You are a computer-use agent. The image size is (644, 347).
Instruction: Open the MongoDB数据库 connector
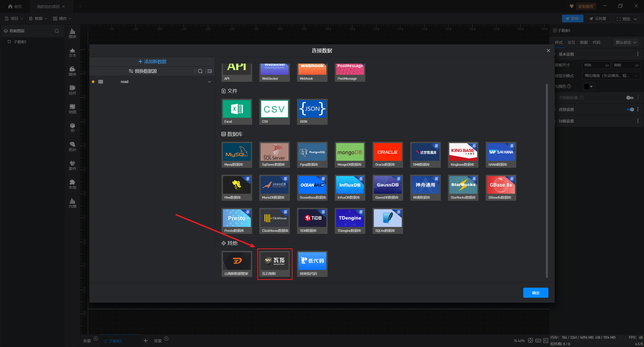(x=350, y=155)
